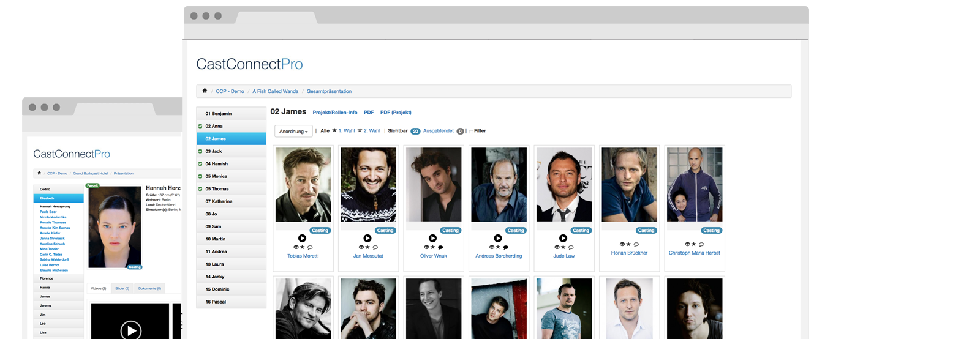The image size is (980, 339).
Task: Open Jude Law name link
Action: (x=564, y=256)
